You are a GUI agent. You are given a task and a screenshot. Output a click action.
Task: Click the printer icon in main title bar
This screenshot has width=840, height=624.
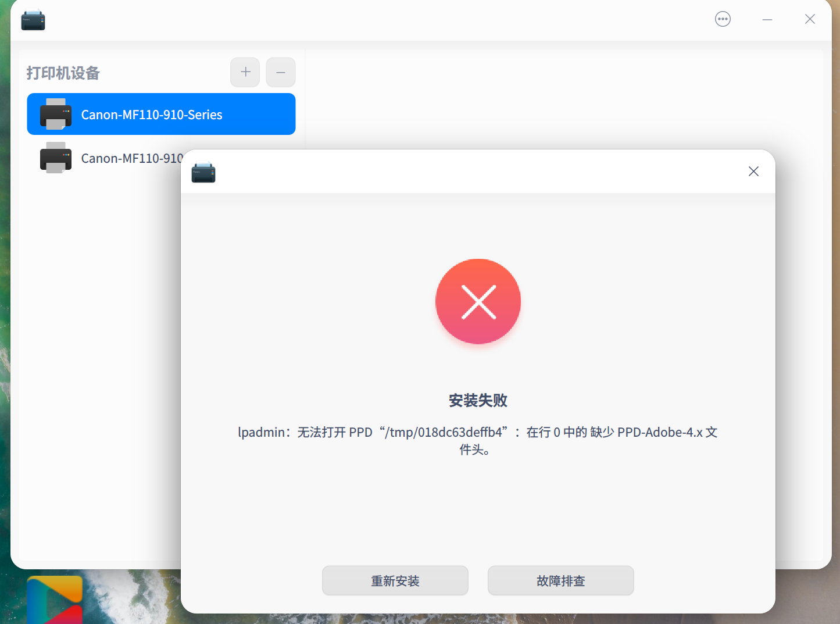click(33, 19)
